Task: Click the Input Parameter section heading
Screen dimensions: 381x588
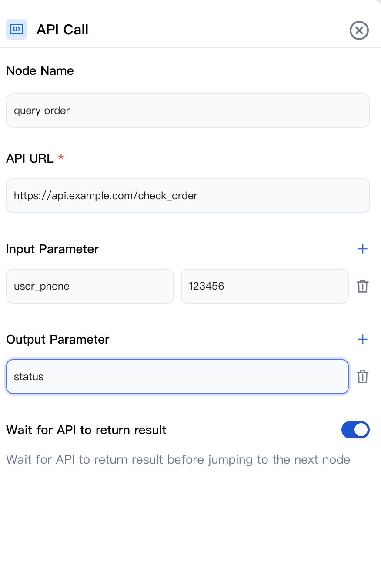Action: (52, 249)
